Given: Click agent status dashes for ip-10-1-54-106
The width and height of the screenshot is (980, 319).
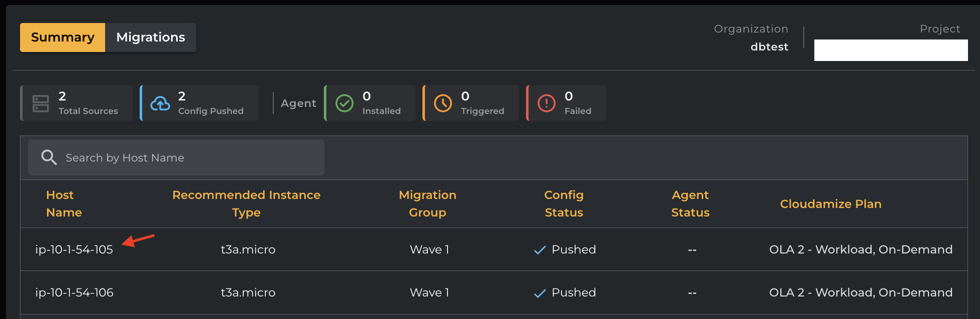Looking at the screenshot, I should pyautogui.click(x=692, y=293).
